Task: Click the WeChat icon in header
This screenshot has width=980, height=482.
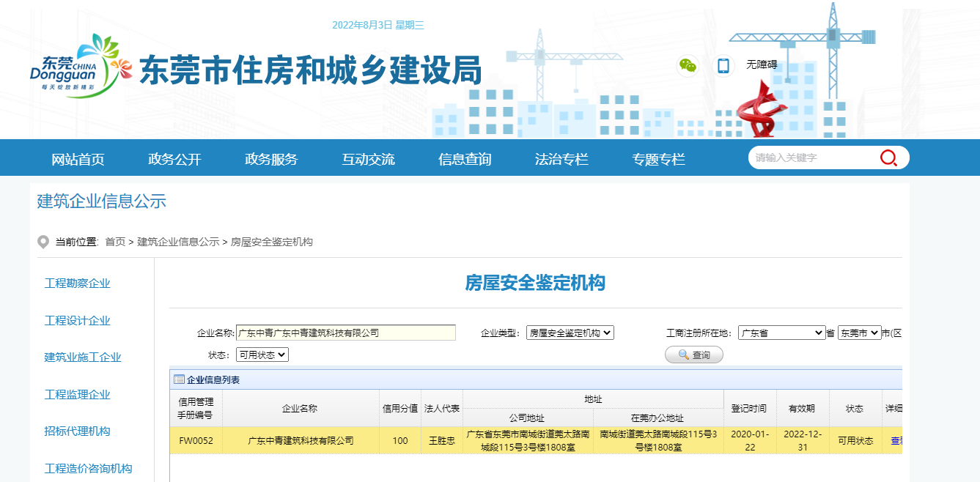Action: tap(687, 66)
